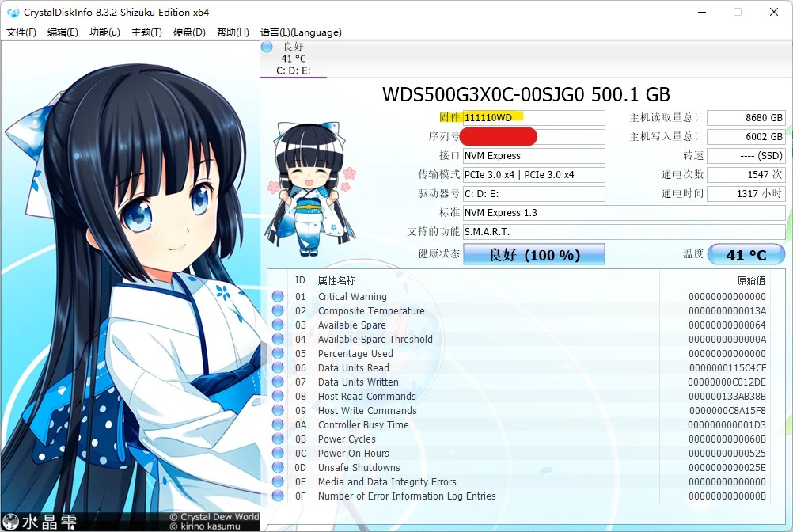Open the 文件(F) menu

[x=21, y=32]
